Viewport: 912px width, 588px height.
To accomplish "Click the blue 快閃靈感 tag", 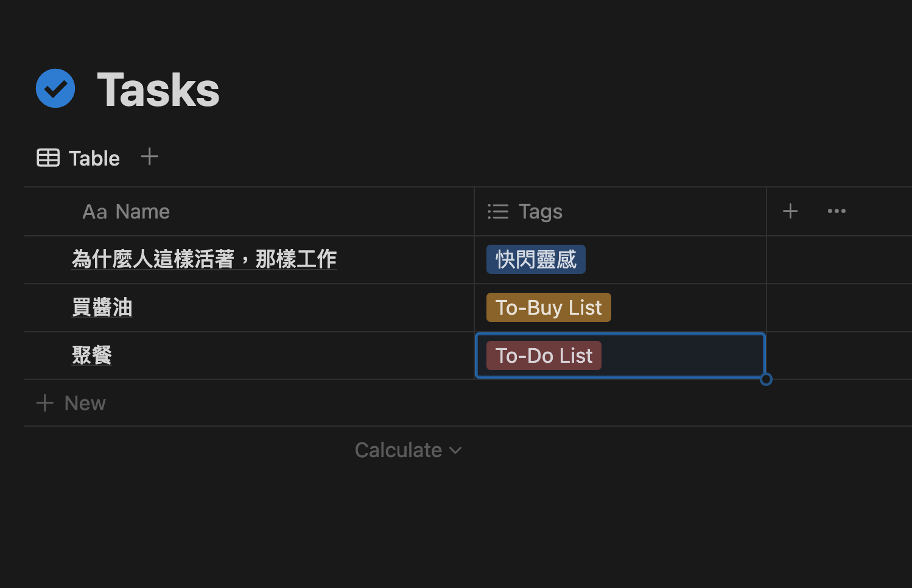I will [536, 259].
